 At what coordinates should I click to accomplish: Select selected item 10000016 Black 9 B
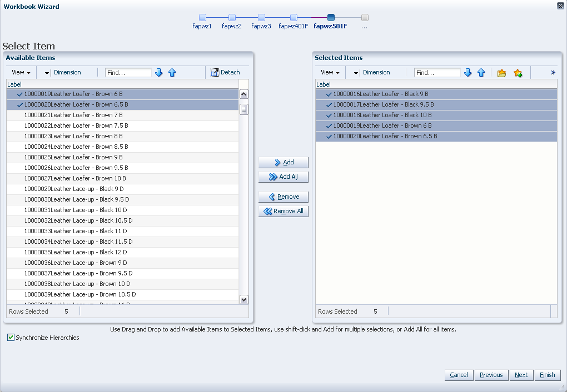(x=436, y=94)
